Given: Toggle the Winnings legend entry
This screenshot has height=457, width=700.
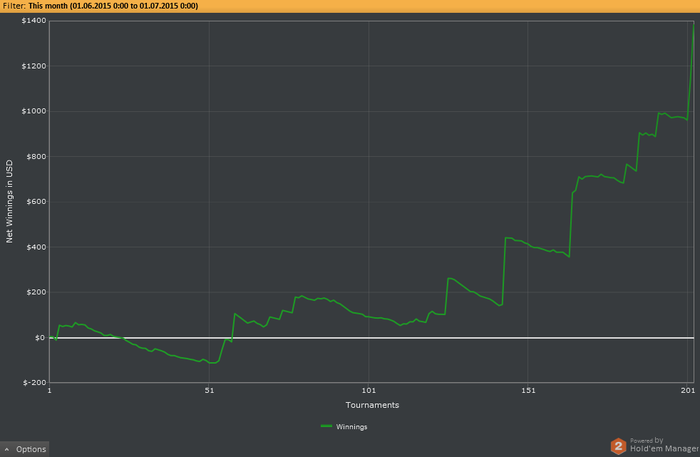Looking at the screenshot, I should pyautogui.click(x=344, y=427).
